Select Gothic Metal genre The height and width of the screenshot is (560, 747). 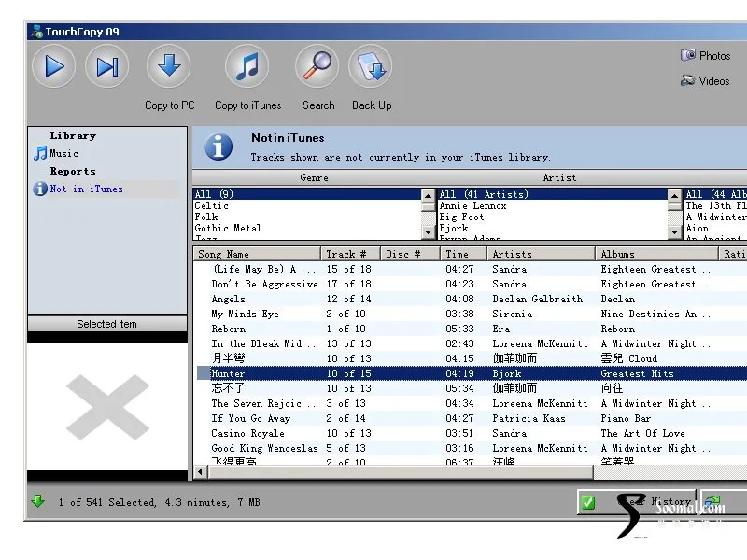click(228, 228)
